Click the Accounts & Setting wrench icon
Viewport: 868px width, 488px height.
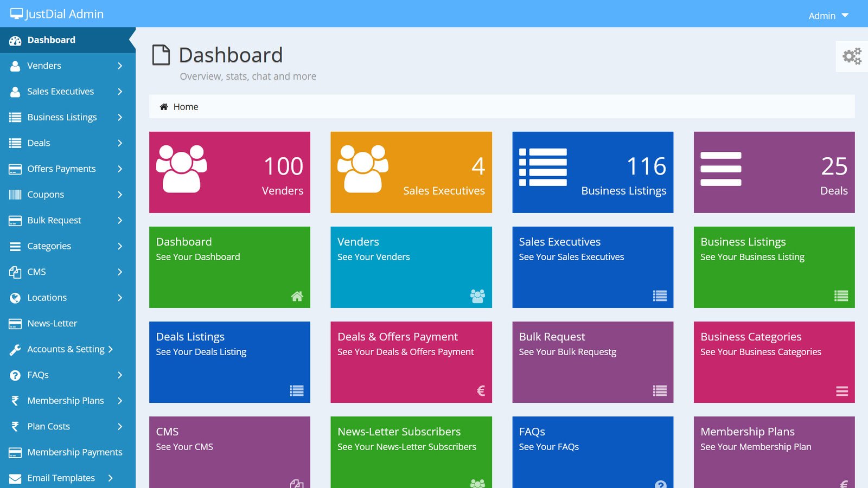(x=15, y=350)
